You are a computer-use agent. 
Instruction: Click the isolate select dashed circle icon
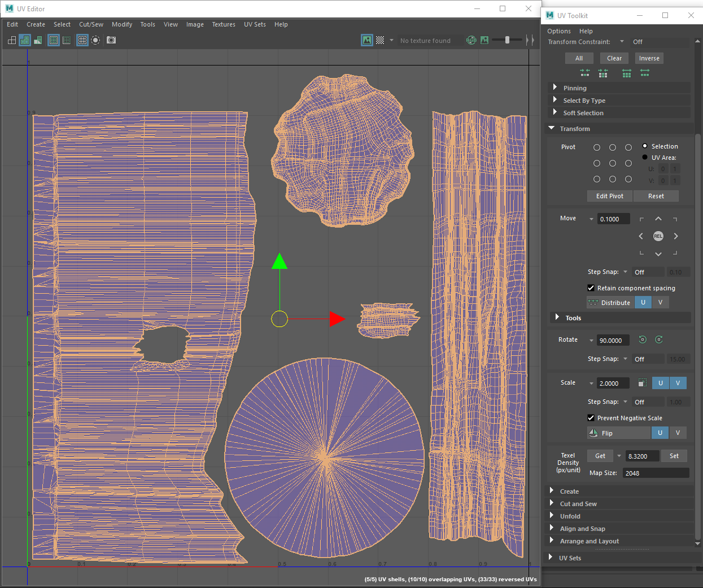pyautogui.click(x=95, y=40)
